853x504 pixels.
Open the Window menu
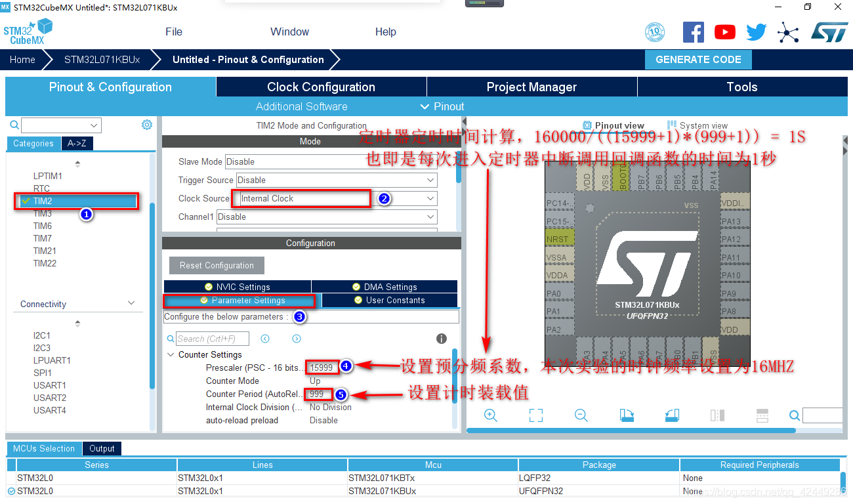pos(289,31)
